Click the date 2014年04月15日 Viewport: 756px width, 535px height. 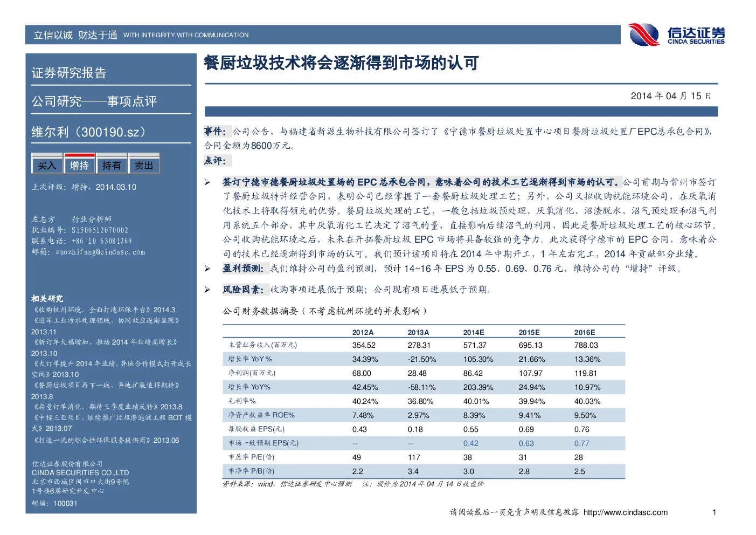671,96
